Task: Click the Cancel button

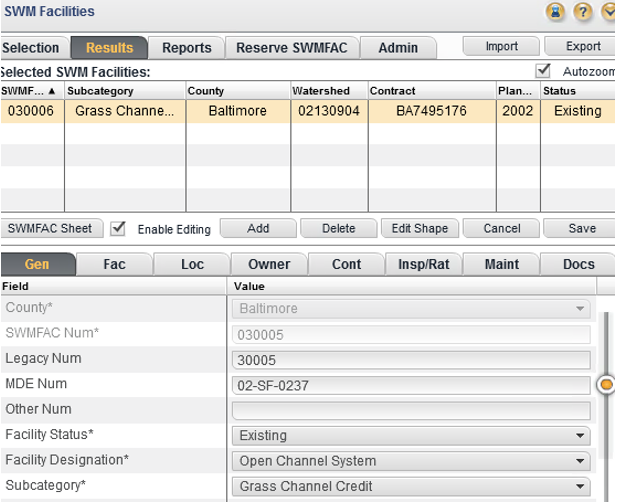Action: 501,229
